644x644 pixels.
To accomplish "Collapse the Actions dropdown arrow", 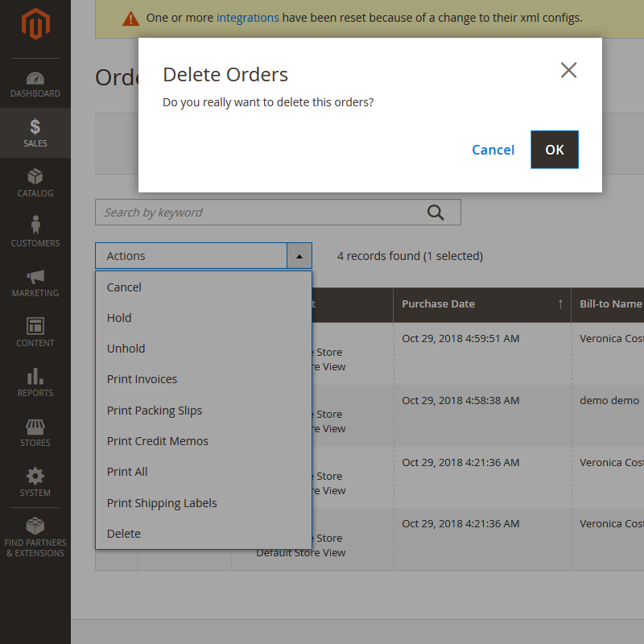I will (299, 256).
